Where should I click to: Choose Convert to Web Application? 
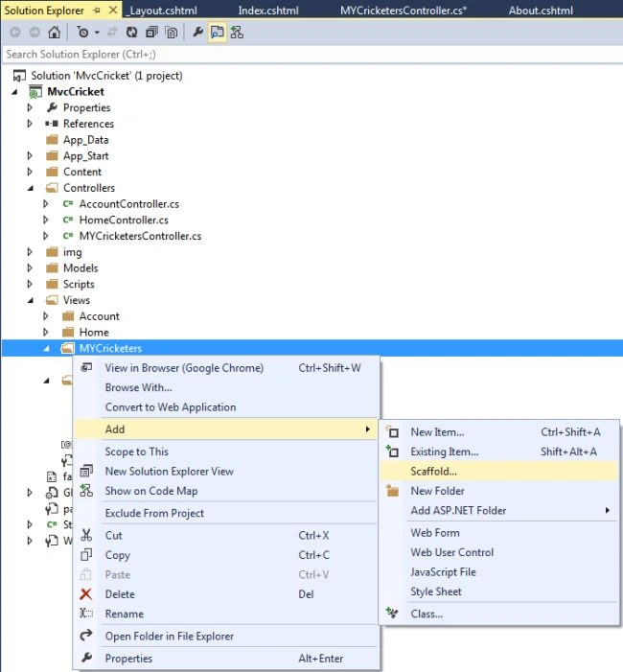[x=227, y=407]
